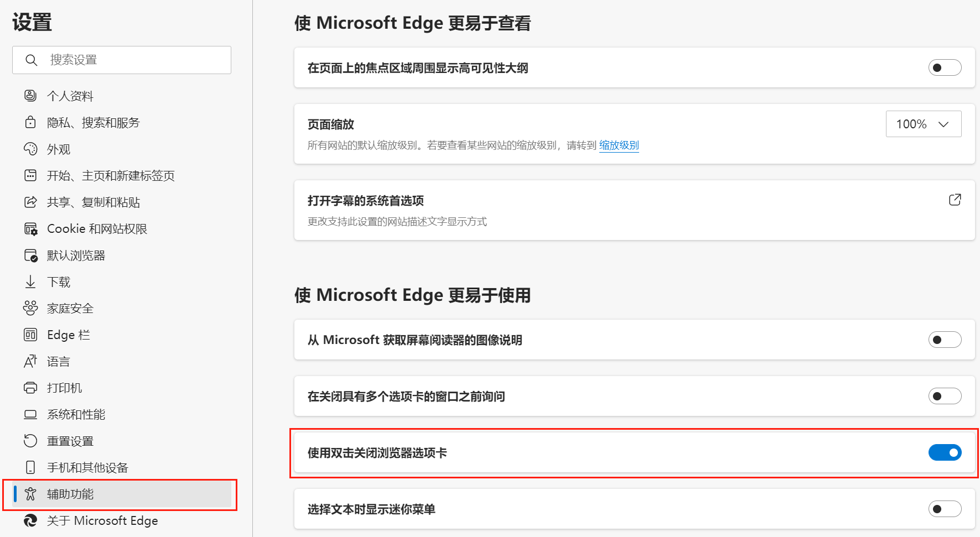Follow the 缩放级别 link
Screen dimensions: 980x537
619,145
